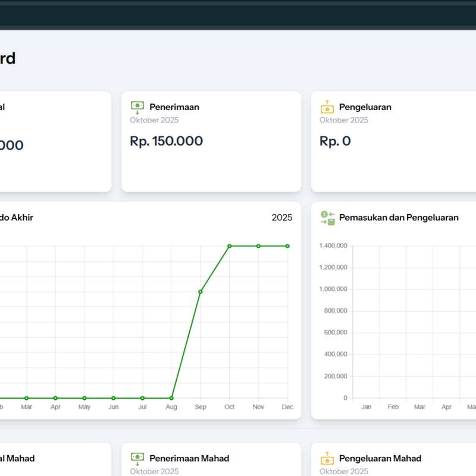Select the Sep data point on line chart

click(201, 292)
